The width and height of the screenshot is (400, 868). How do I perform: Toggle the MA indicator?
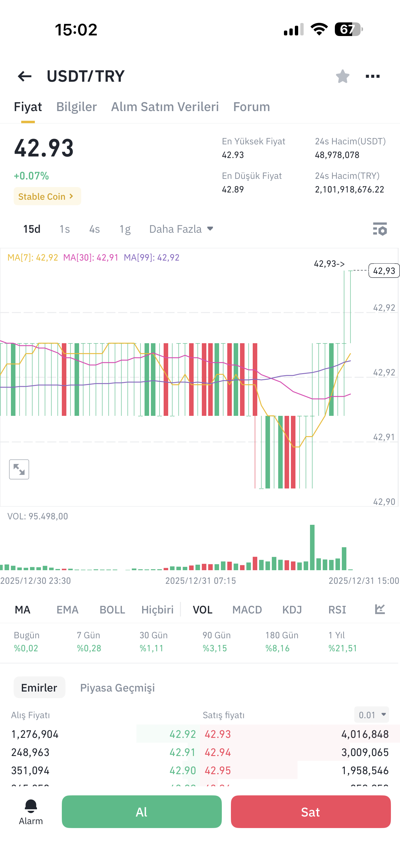point(23,610)
